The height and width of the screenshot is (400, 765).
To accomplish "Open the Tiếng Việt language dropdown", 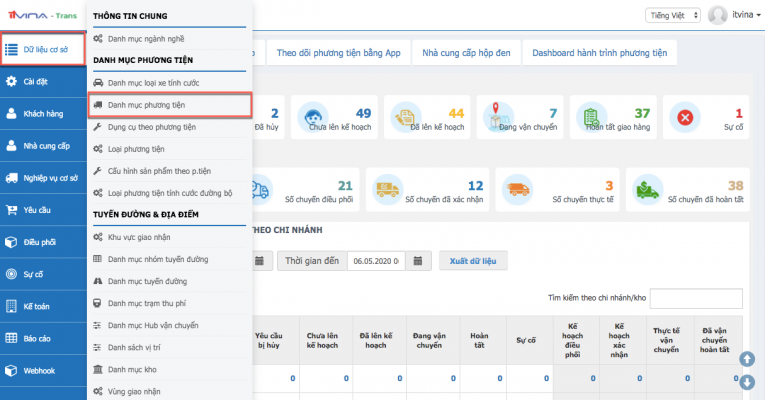I will 673,15.
